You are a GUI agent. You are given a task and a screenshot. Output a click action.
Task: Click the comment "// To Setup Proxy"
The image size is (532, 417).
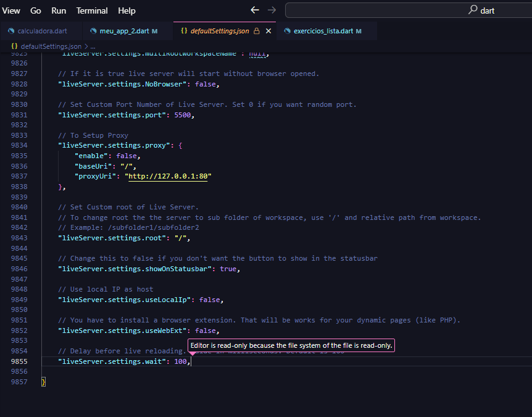coord(93,135)
